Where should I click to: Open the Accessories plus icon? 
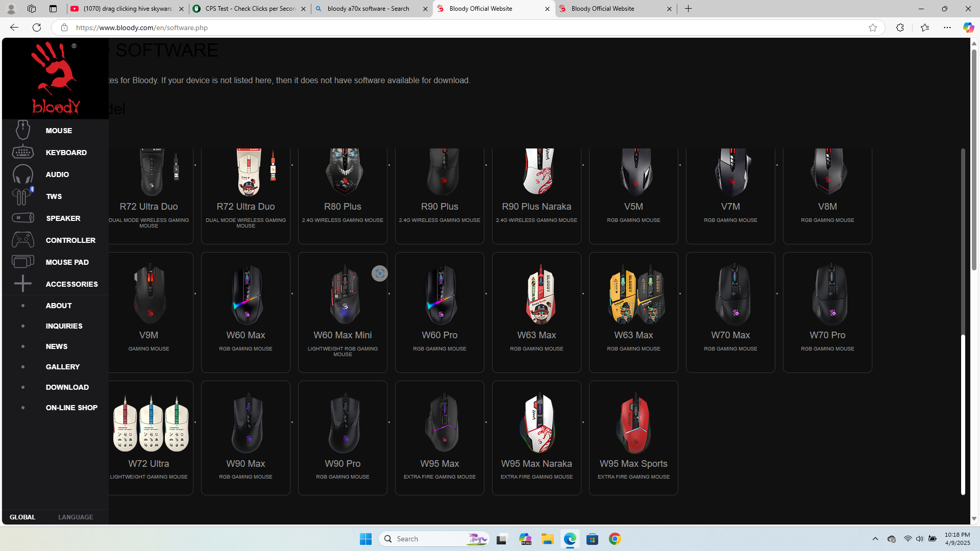tap(23, 284)
